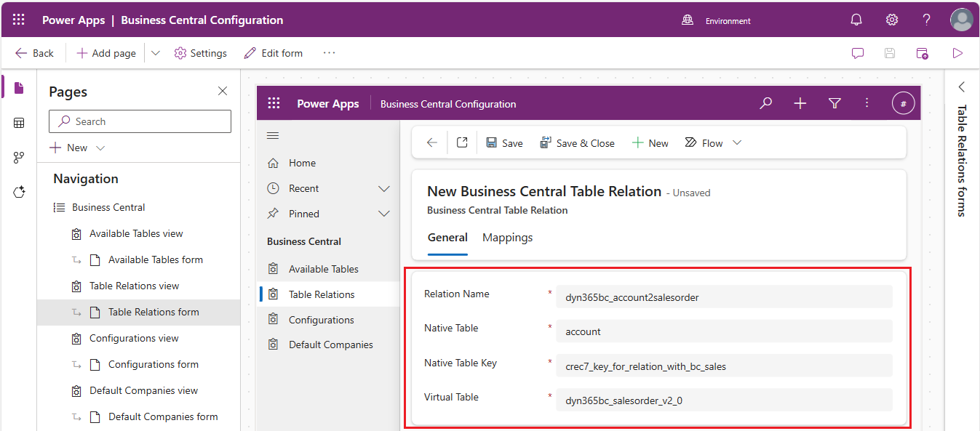
Task: Click the Relation Name field
Action: pos(724,297)
